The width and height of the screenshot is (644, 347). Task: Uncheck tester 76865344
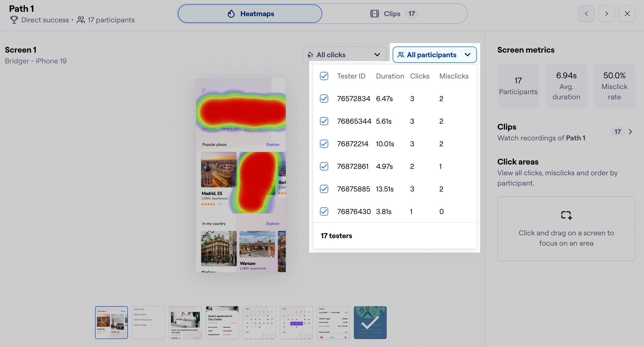pyautogui.click(x=324, y=121)
